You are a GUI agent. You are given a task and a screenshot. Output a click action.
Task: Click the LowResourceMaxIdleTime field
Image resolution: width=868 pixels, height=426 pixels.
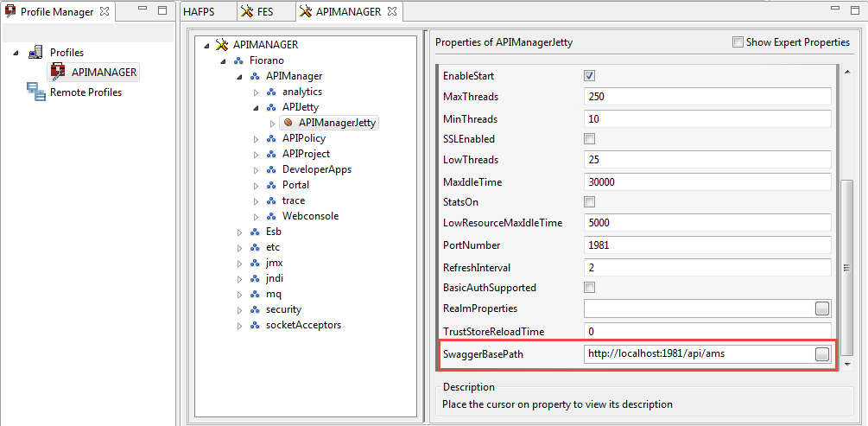707,223
